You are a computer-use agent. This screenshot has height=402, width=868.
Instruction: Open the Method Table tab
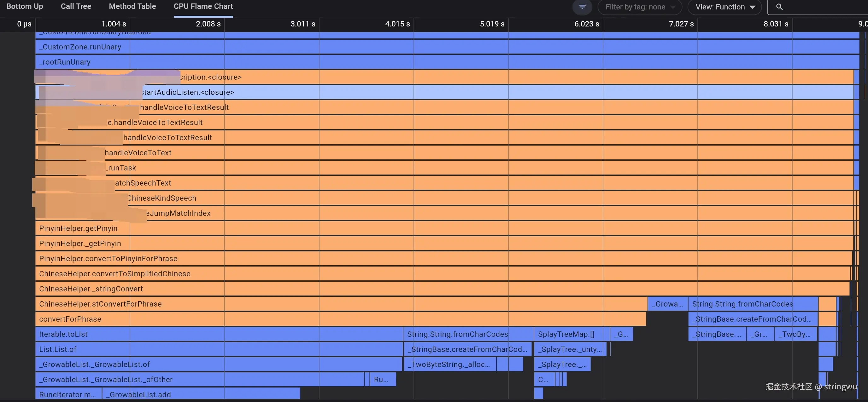tap(132, 6)
